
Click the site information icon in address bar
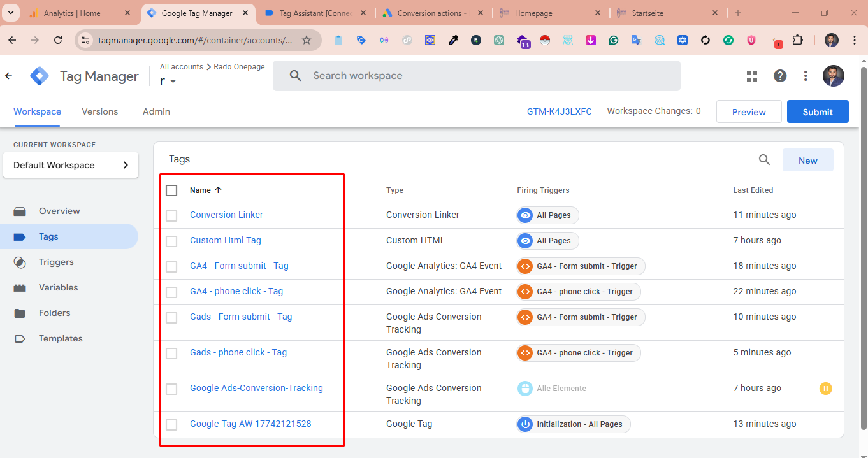86,40
